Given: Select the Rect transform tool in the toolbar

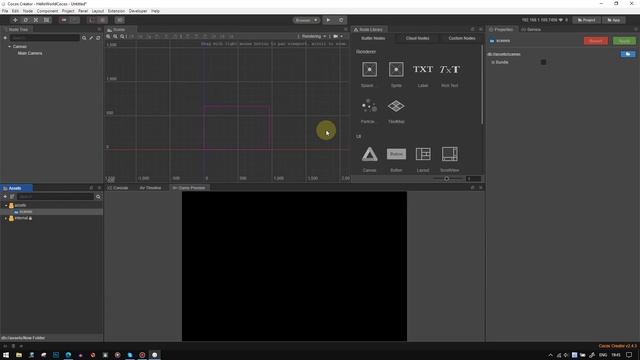Looking at the screenshot, I should (47, 20).
